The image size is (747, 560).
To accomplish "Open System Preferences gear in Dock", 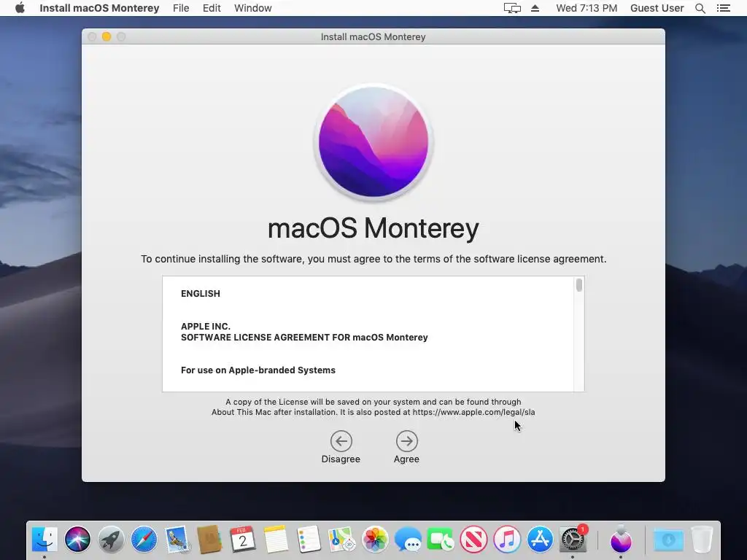I will click(x=573, y=540).
